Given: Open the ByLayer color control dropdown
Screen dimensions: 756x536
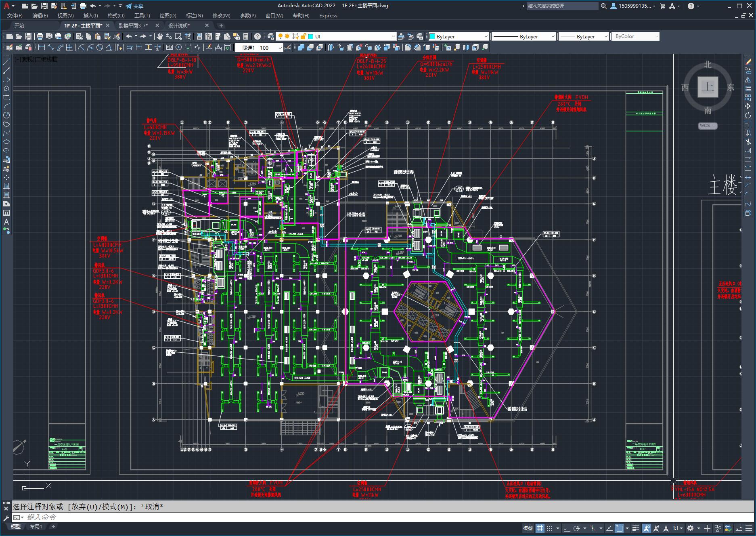Looking at the screenshot, I should 458,36.
